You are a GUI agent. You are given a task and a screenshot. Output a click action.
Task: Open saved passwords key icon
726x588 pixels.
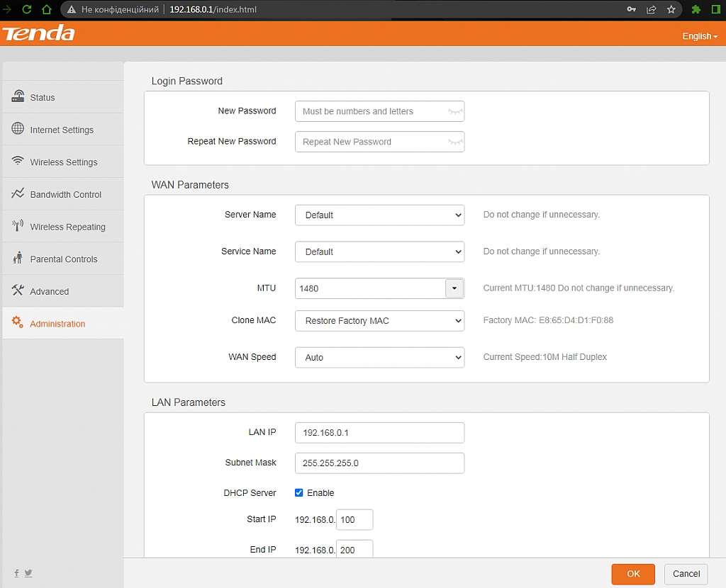(631, 9)
